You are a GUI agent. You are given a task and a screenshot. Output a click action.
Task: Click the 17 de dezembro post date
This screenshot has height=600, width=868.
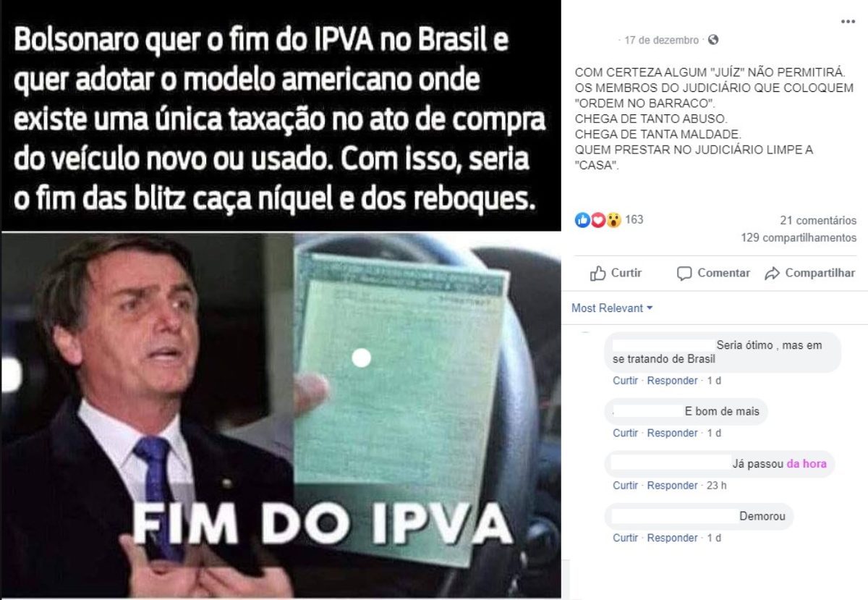point(662,41)
